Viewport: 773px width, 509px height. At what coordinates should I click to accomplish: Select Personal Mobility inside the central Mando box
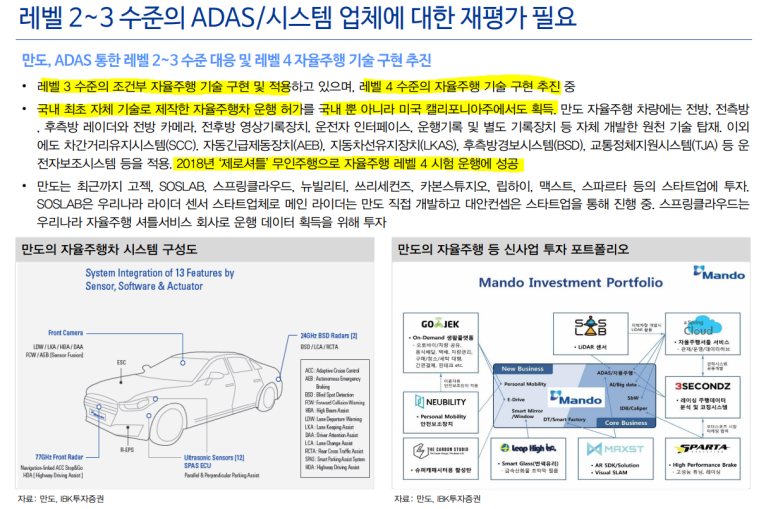pos(525,384)
